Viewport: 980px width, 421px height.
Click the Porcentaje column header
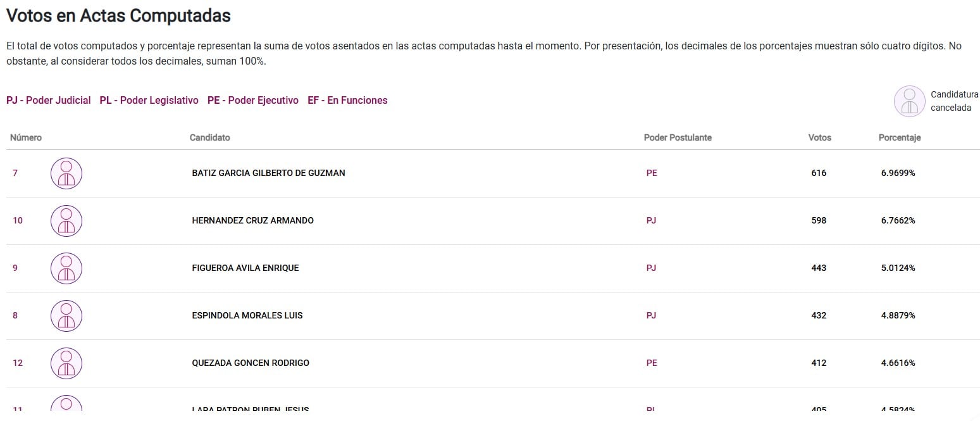tap(900, 137)
